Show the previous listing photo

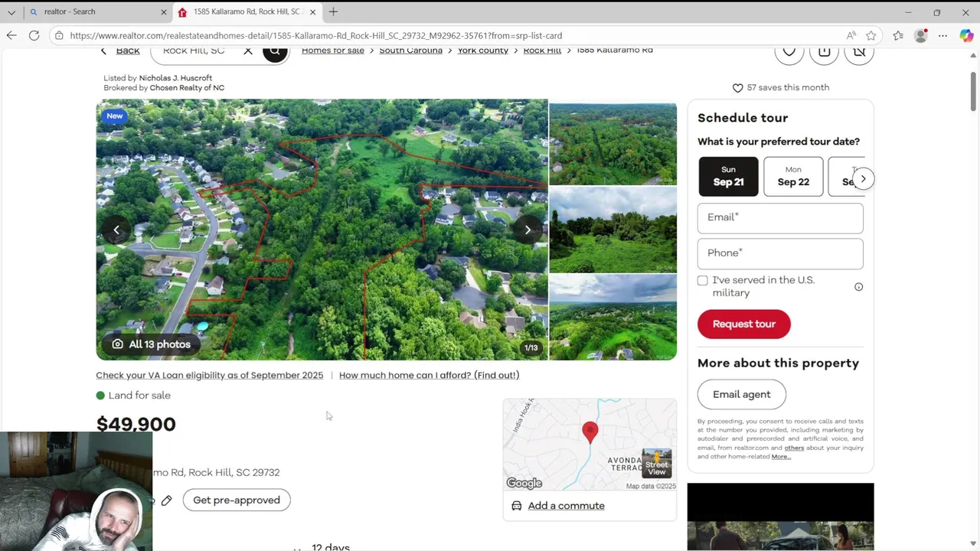coord(116,230)
